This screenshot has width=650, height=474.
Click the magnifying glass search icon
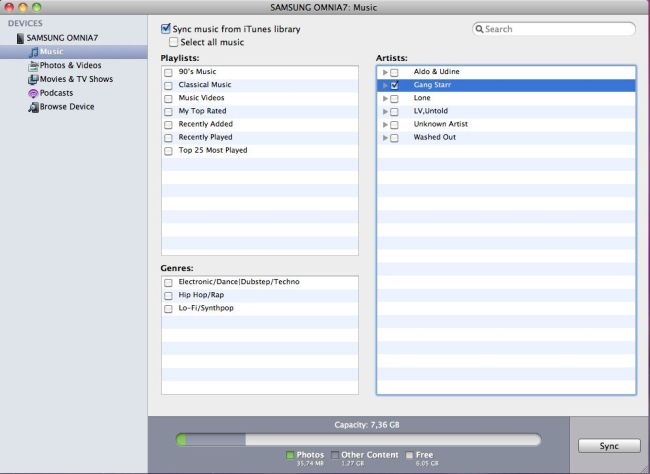[x=479, y=30]
